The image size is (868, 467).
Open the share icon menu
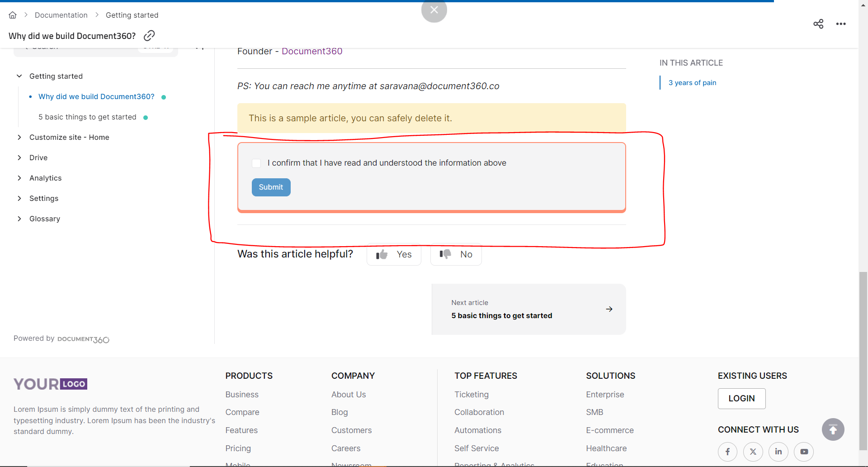click(818, 24)
